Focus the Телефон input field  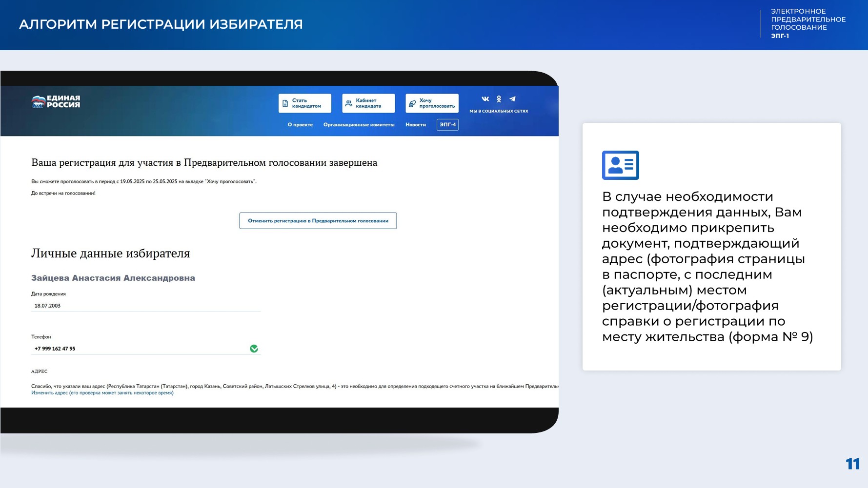pyautogui.click(x=139, y=349)
